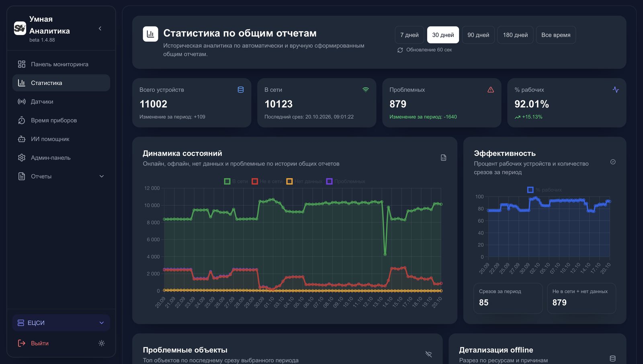Click the database icon in Детализация offline

click(612, 358)
